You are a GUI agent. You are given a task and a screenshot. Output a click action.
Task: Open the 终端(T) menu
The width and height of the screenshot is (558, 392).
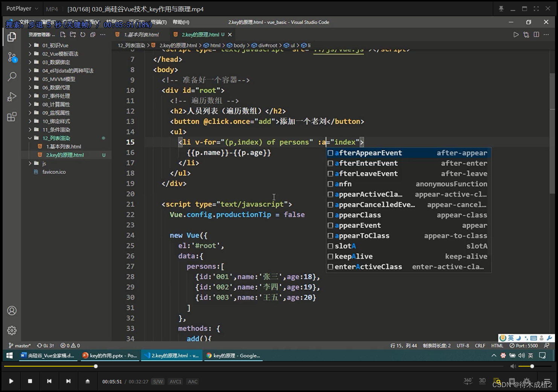[159, 22]
